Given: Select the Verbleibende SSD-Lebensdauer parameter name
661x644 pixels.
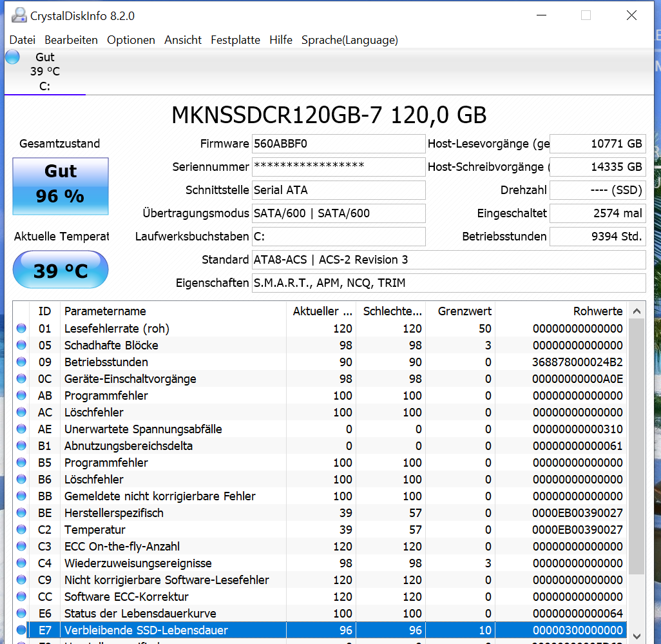Looking at the screenshot, I should pyautogui.click(x=146, y=630).
